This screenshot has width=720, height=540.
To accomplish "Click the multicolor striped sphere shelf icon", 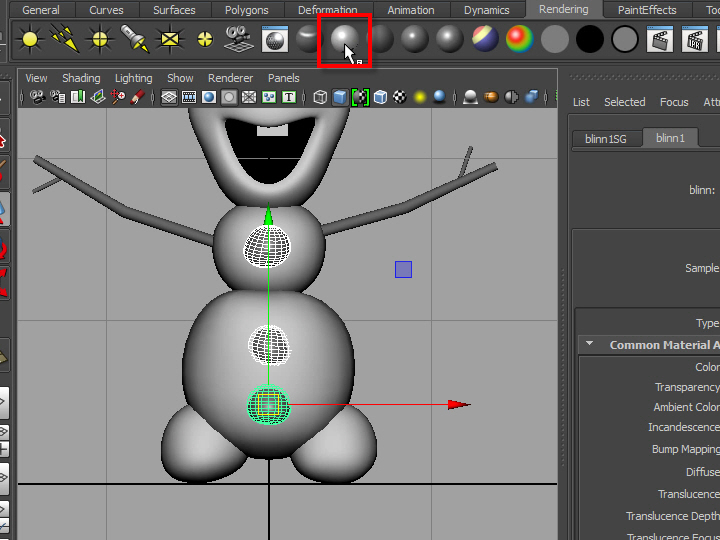I will (485, 40).
